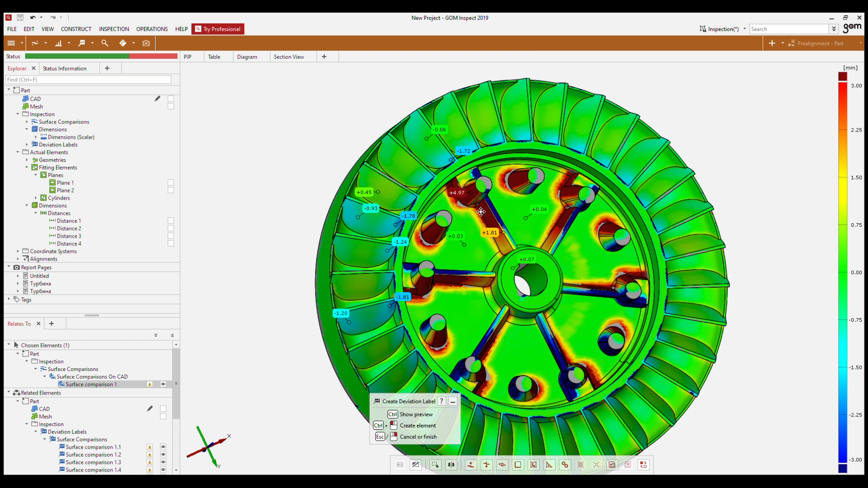
Task: Open the hamburger workspace menu icon
Action: click(11, 43)
